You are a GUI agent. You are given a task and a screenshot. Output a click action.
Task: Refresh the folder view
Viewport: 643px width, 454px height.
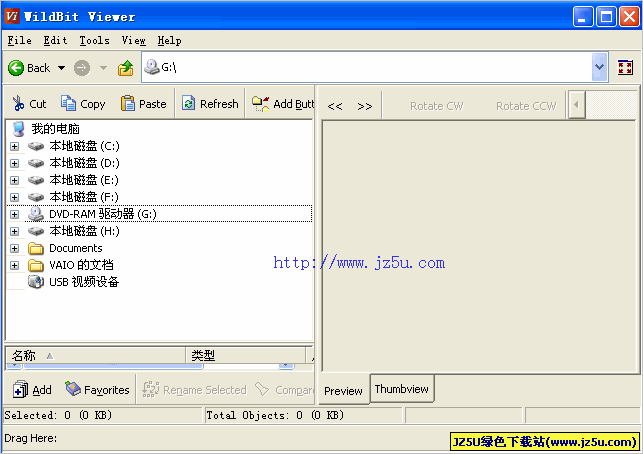click(x=210, y=104)
